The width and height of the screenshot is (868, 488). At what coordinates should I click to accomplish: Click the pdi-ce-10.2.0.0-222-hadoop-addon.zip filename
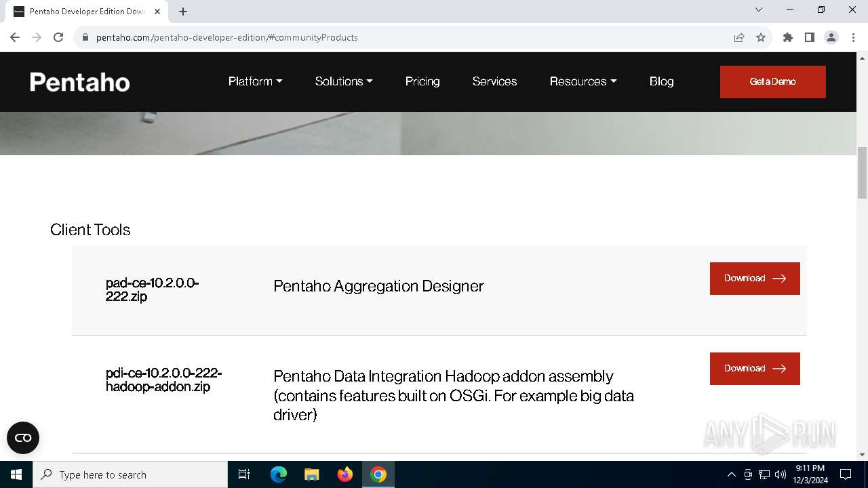163,380
